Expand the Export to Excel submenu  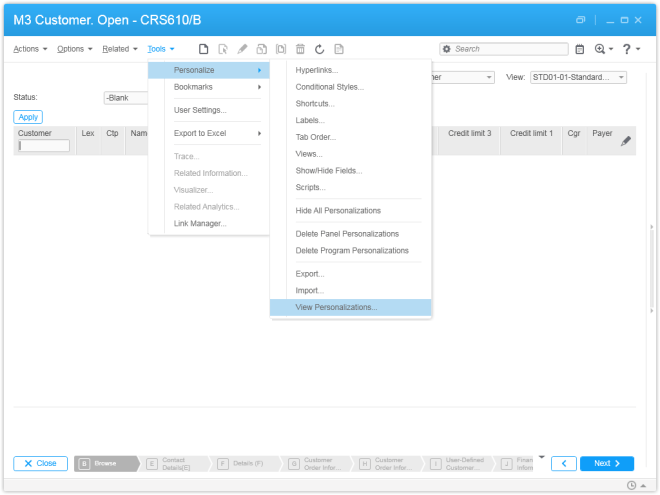tap(209, 133)
